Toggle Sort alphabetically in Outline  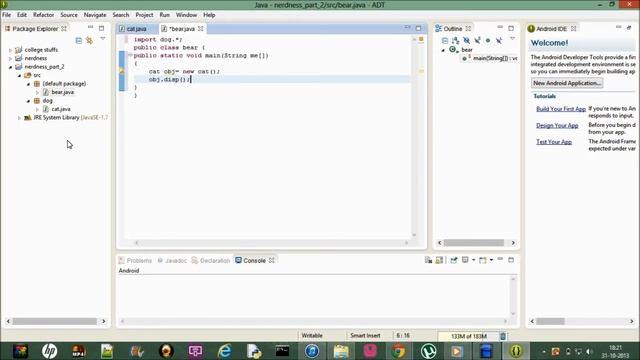[456, 40]
